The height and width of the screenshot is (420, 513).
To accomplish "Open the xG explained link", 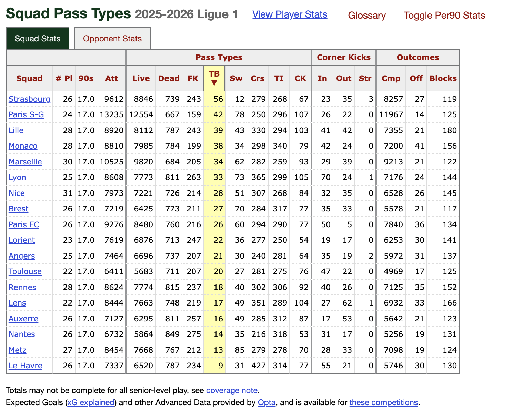I will 91,403.
